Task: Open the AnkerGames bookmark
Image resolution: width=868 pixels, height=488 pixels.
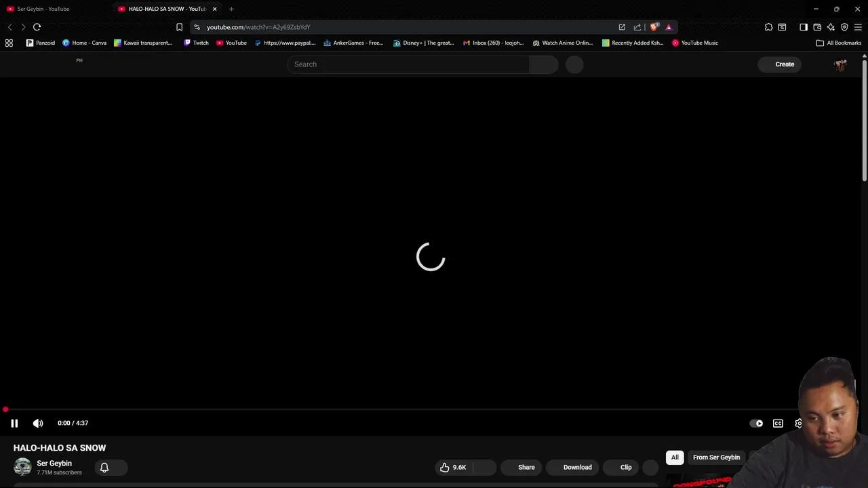Action: [x=353, y=43]
